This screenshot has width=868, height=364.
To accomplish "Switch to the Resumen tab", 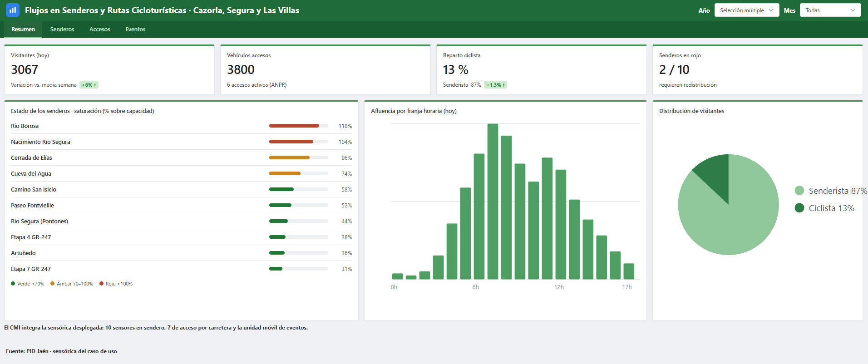I will (x=23, y=30).
